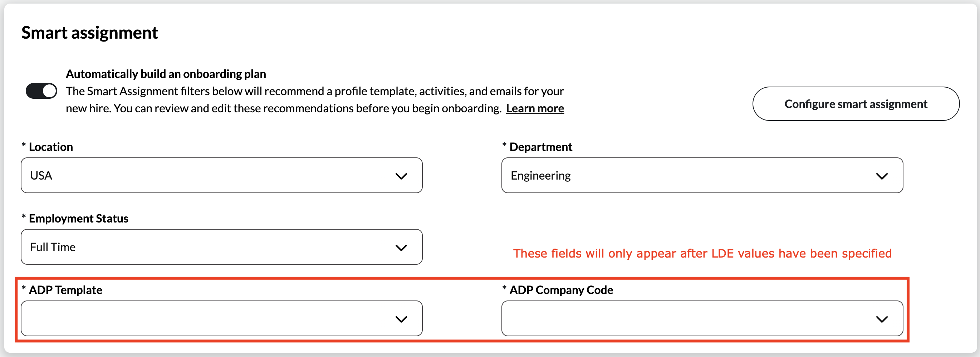The width and height of the screenshot is (980, 357).
Task: Click the Department dropdown arrow
Action: pyautogui.click(x=883, y=175)
